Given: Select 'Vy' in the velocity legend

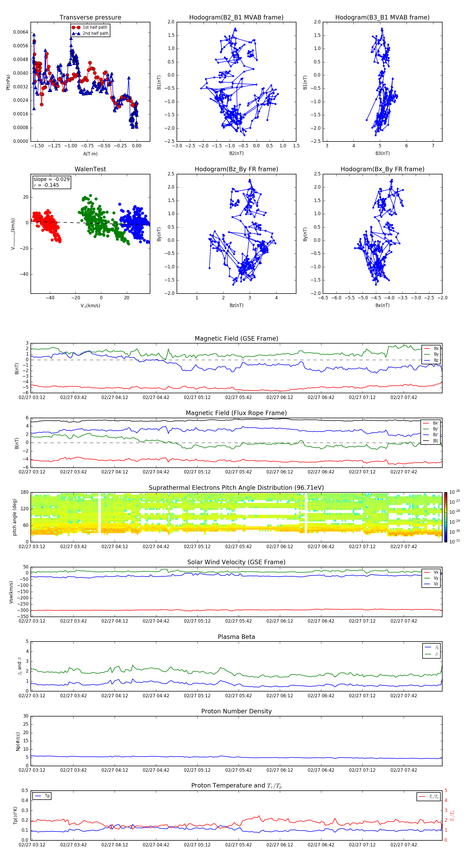Looking at the screenshot, I should (431, 578).
